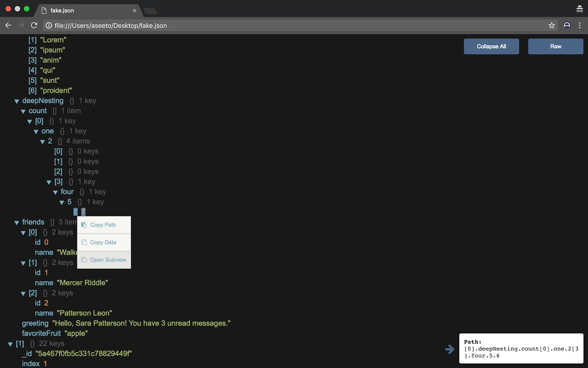
Task: Click the [1] key with 0 keys under 2
Action: (x=58, y=161)
